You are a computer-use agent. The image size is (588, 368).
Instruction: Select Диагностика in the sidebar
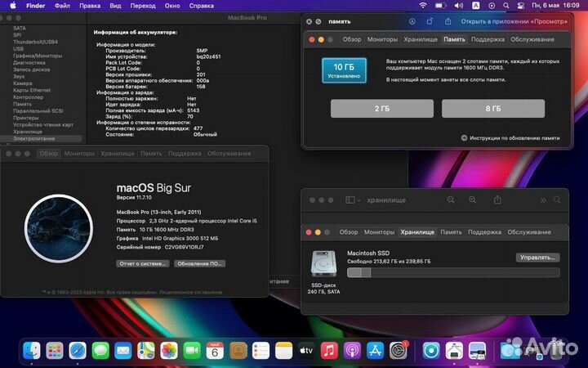tap(29, 63)
